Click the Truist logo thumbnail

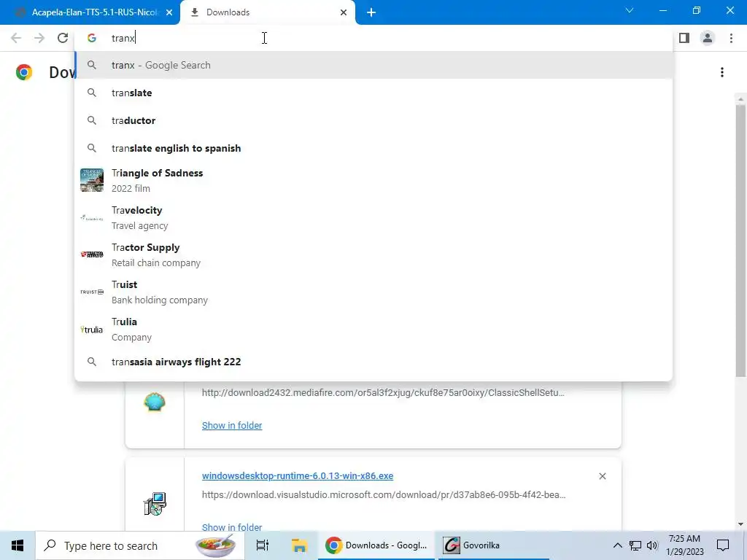point(92,292)
